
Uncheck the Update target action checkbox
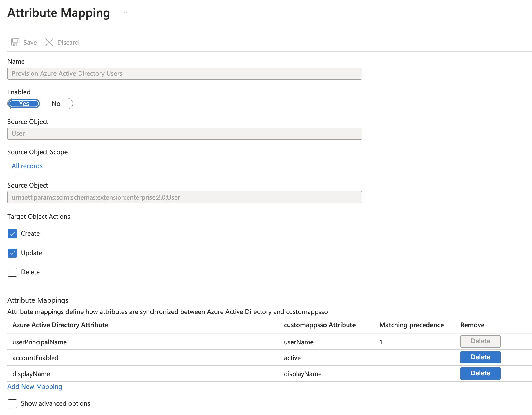pyautogui.click(x=12, y=253)
